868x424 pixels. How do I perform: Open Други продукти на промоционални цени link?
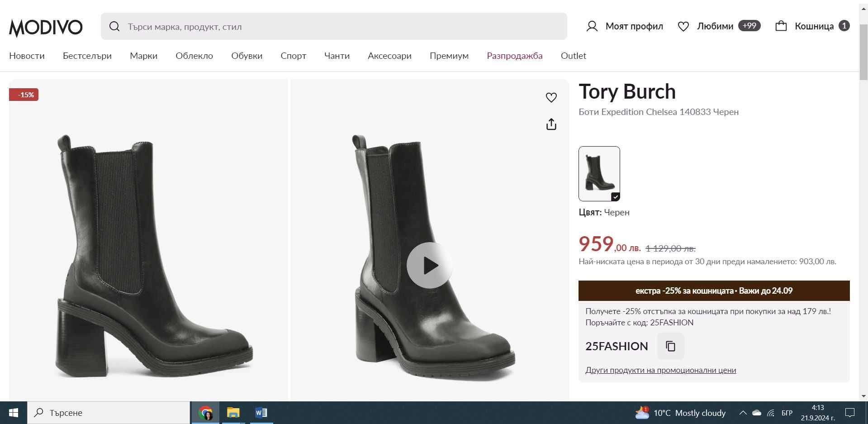tap(660, 370)
